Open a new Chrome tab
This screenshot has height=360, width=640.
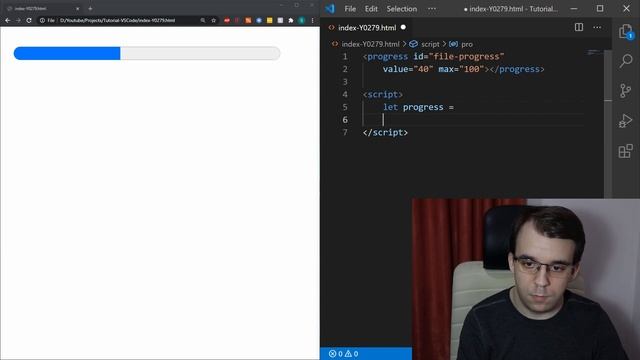(x=90, y=8)
